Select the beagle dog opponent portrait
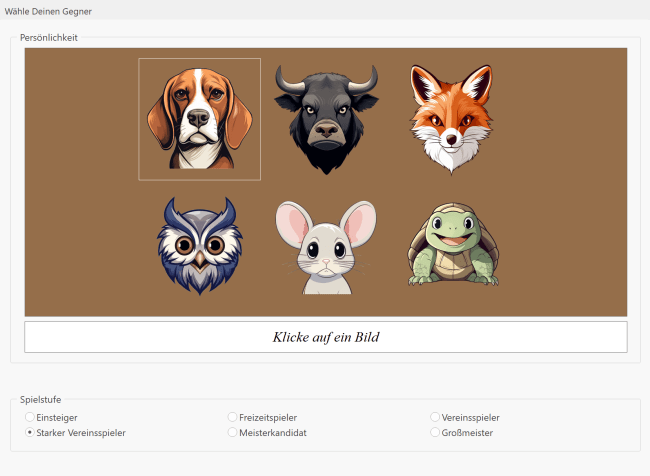The width and height of the screenshot is (650, 476). coord(199,119)
